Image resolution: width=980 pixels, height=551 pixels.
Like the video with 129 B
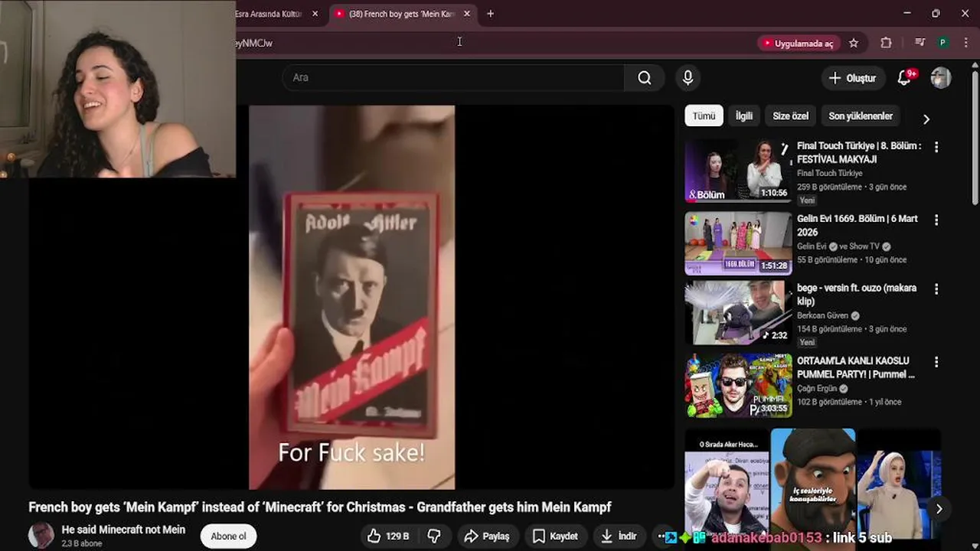(x=388, y=536)
